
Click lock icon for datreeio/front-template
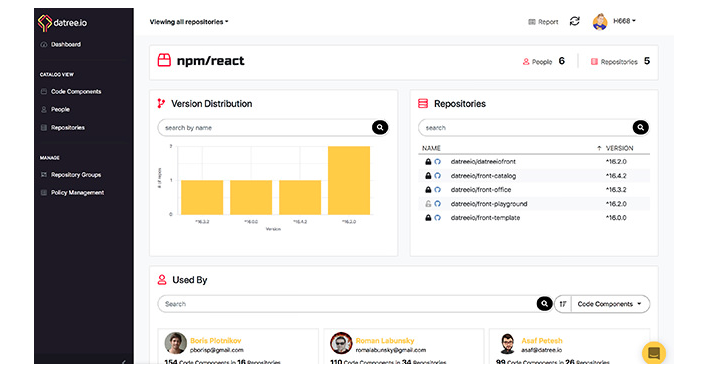click(428, 218)
